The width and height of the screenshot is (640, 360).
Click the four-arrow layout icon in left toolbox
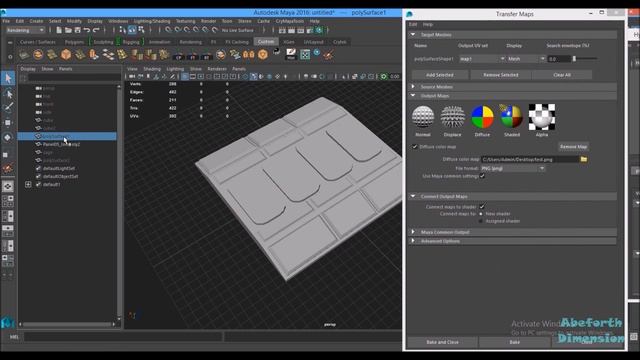(8, 187)
